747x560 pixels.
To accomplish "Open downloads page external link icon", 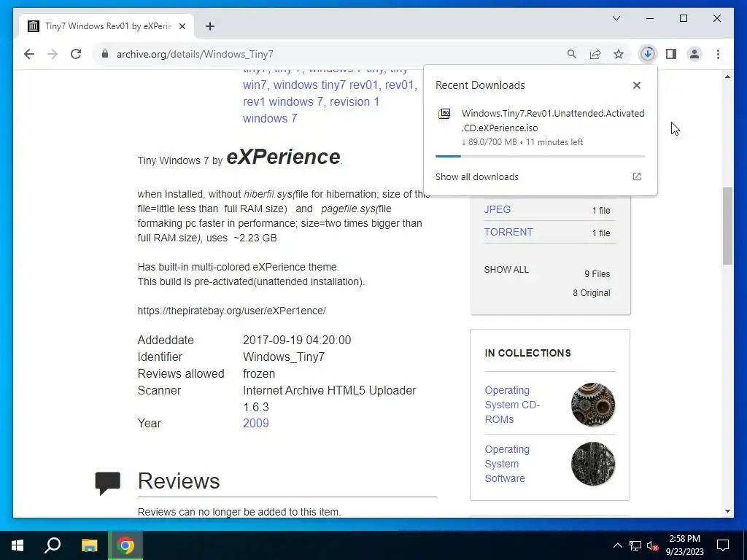I will pyautogui.click(x=636, y=176).
